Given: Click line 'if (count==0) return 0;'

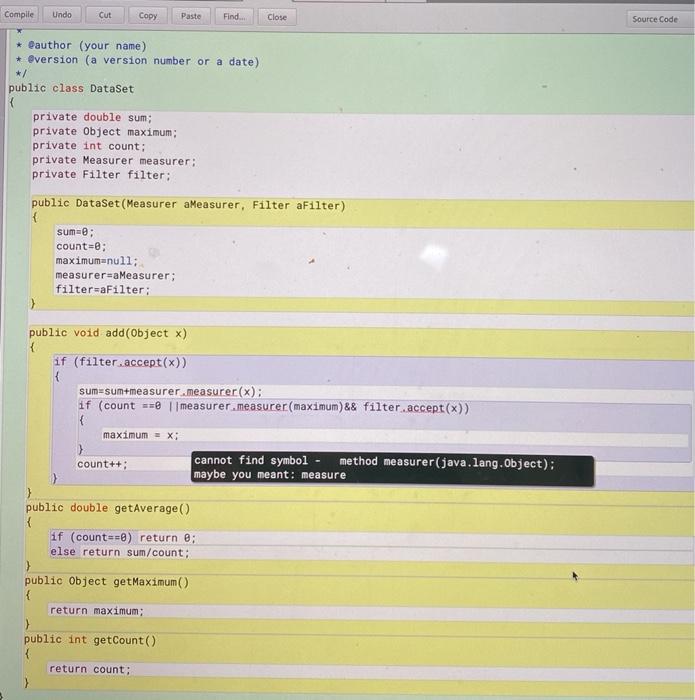Looking at the screenshot, I should click(123, 537).
